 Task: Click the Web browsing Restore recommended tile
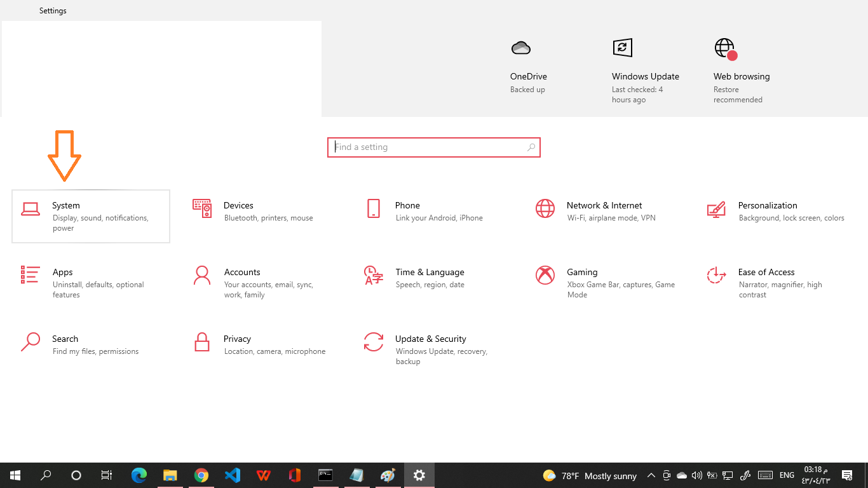coord(742,70)
